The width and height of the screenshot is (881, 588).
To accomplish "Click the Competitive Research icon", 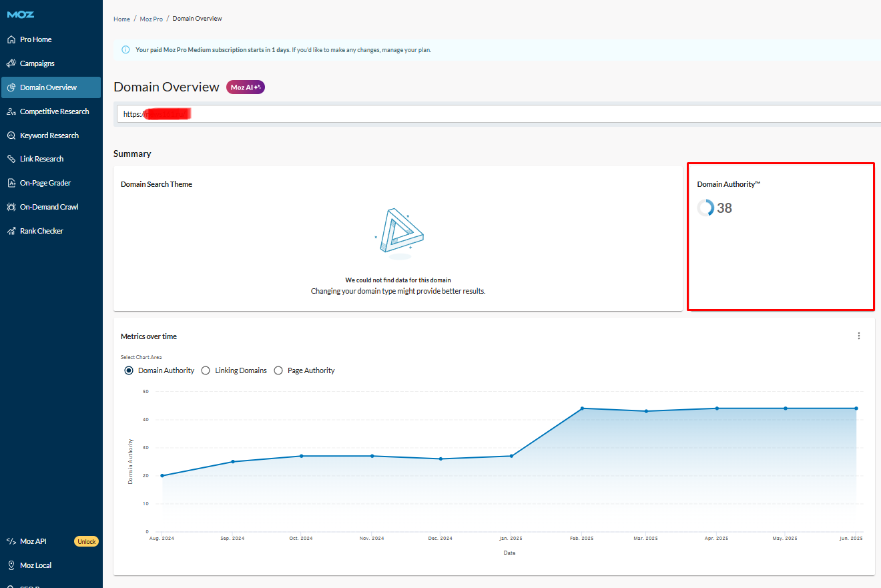I will (11, 111).
